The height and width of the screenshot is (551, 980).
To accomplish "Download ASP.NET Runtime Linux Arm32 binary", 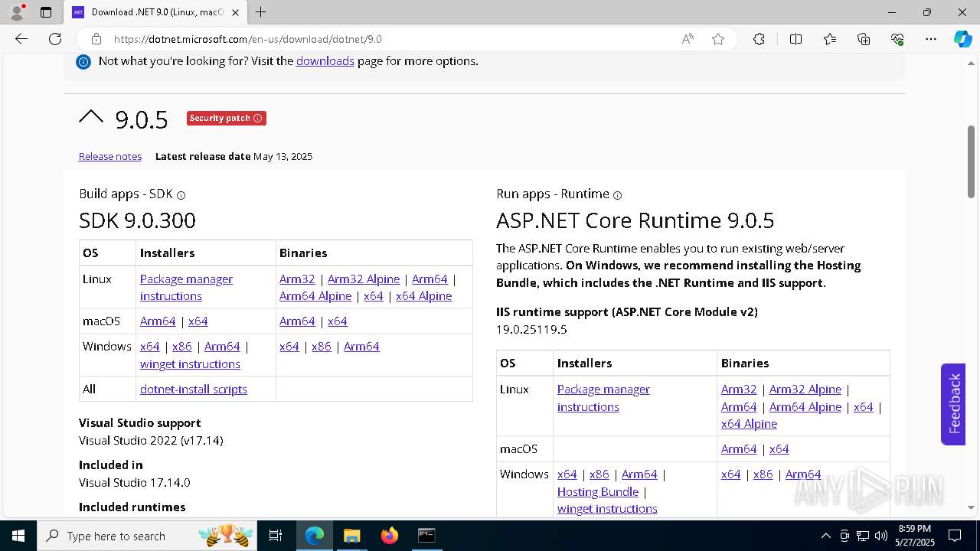I will pyautogui.click(x=739, y=390).
